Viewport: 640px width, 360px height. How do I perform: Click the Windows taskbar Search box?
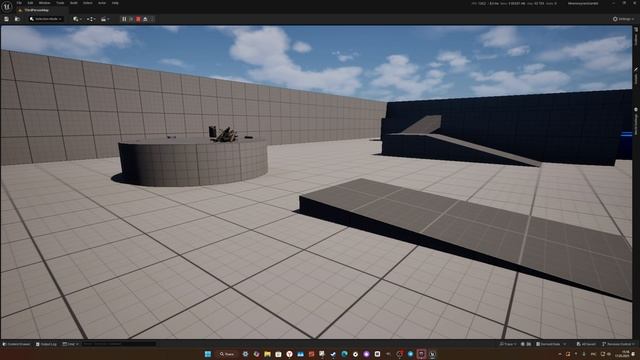pyautogui.click(x=227, y=354)
